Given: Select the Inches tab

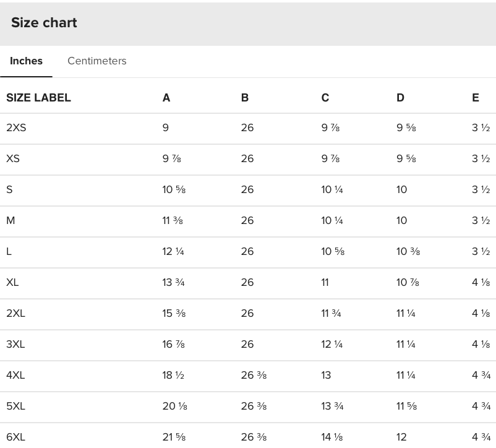Looking at the screenshot, I should click(26, 61).
